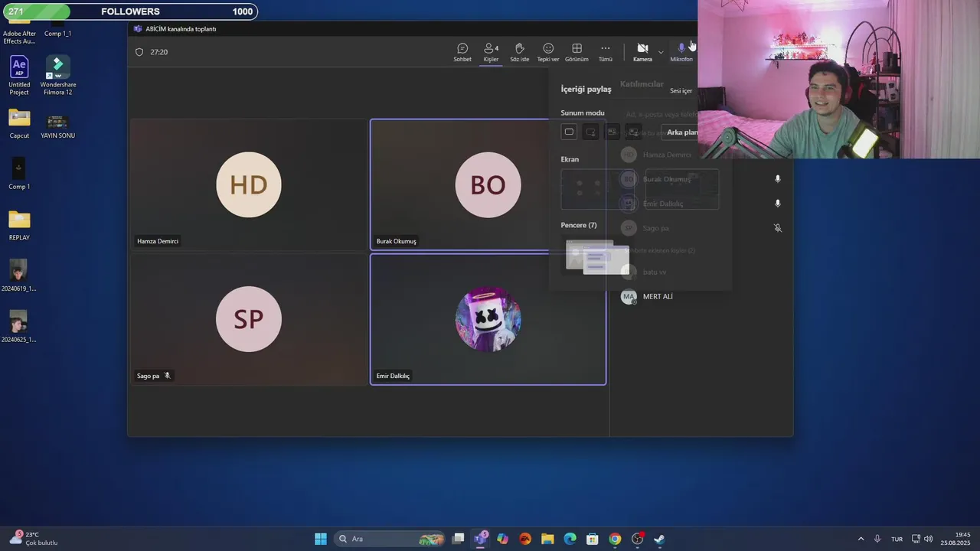Open the Sohbet chat panel
This screenshot has width=980, height=551.
[462, 52]
